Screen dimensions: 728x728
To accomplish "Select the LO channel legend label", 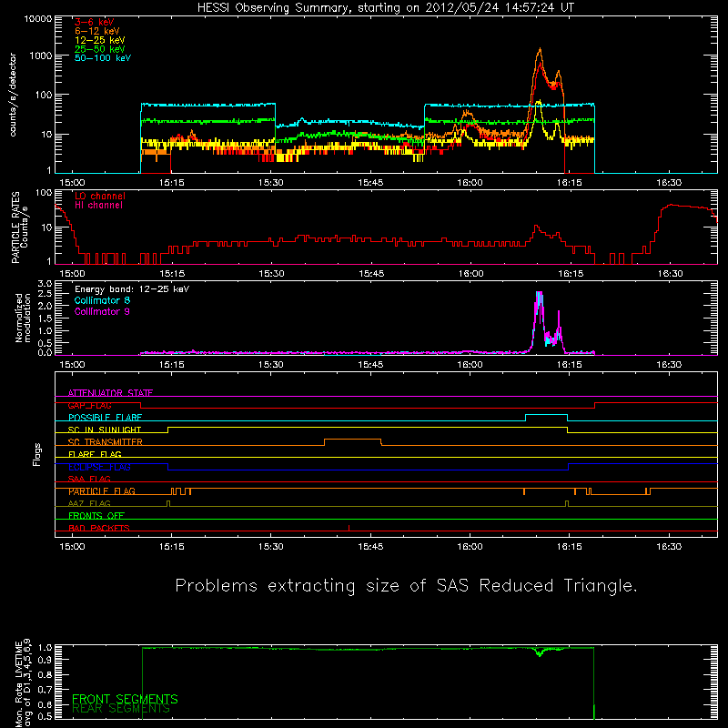I will 100,196.
